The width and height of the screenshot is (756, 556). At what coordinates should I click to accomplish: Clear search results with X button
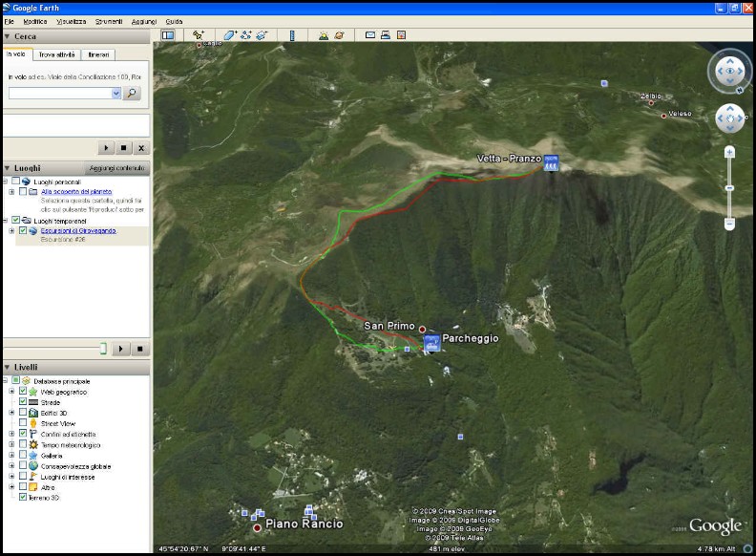click(x=140, y=148)
